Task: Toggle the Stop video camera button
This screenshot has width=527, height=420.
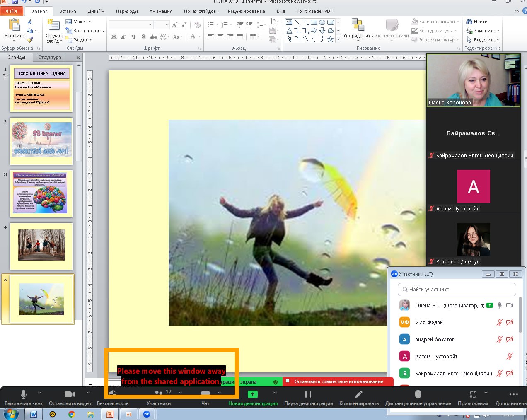Action: pos(70,394)
